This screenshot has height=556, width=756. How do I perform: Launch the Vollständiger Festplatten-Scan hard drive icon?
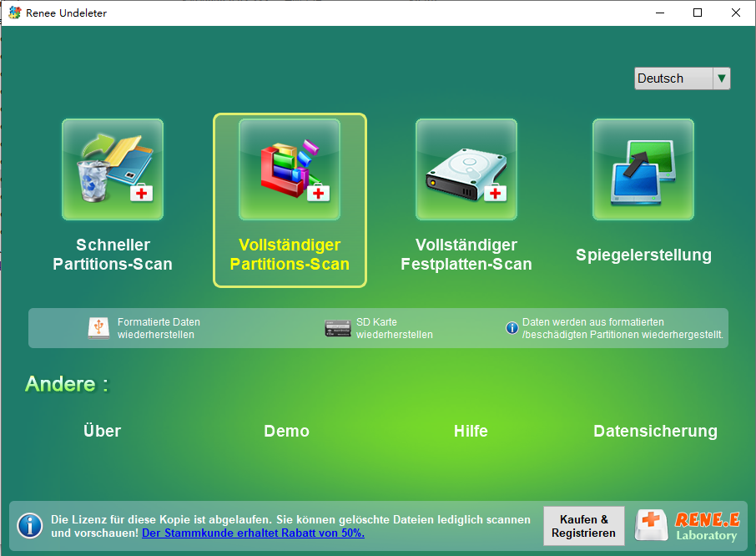(x=466, y=169)
